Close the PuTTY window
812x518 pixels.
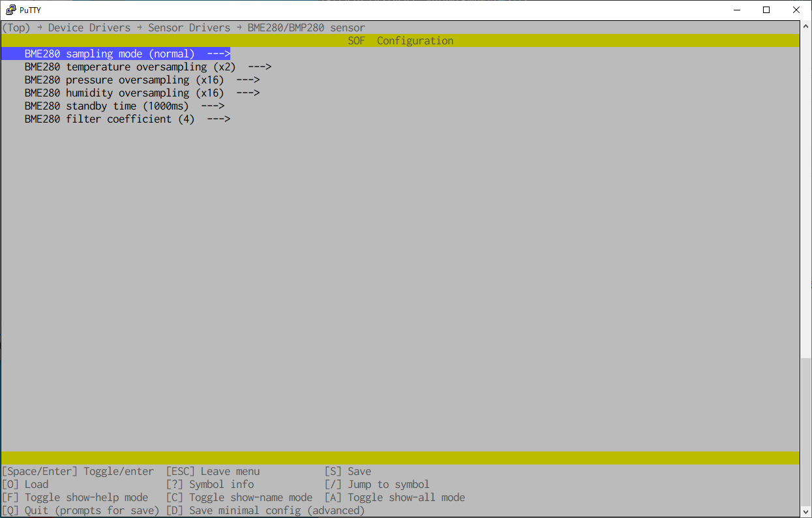click(x=796, y=10)
